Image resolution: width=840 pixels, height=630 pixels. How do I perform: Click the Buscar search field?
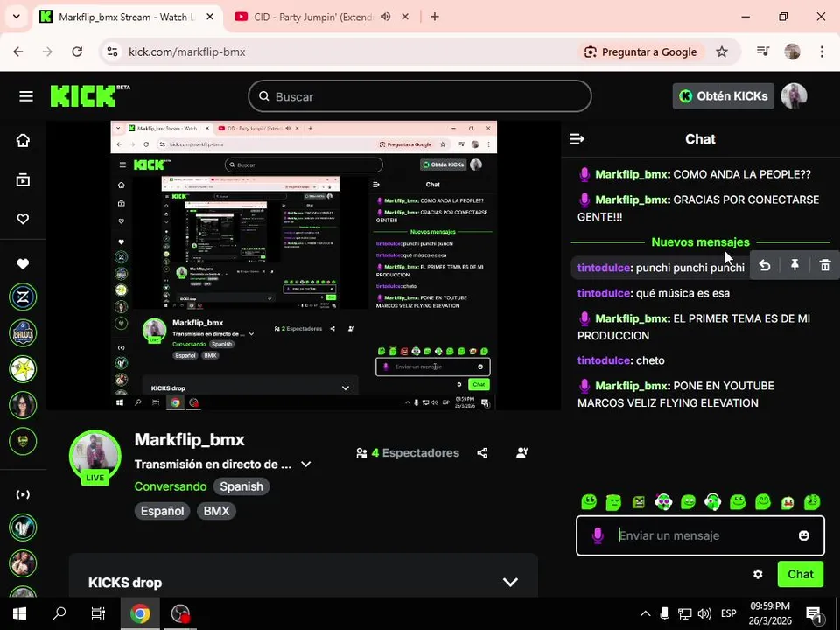[419, 96]
